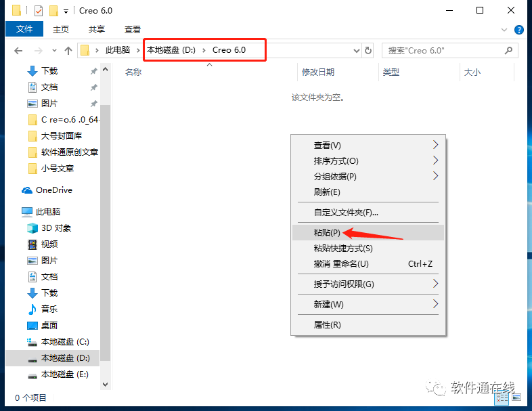Open 视频 under 此电脑
Viewport: 532px width, 411px height.
(49, 244)
